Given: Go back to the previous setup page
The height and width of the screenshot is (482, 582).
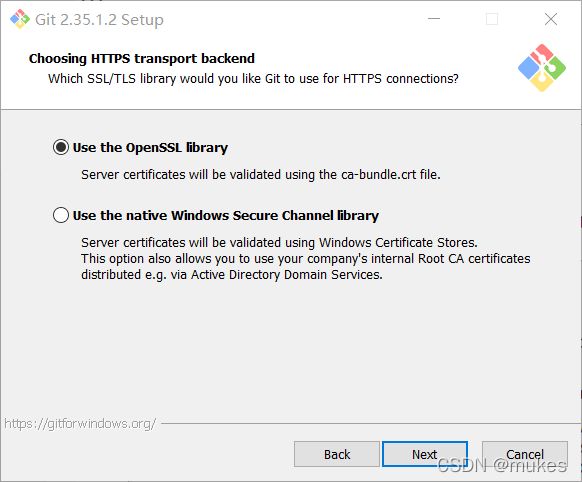Looking at the screenshot, I should coord(337,454).
